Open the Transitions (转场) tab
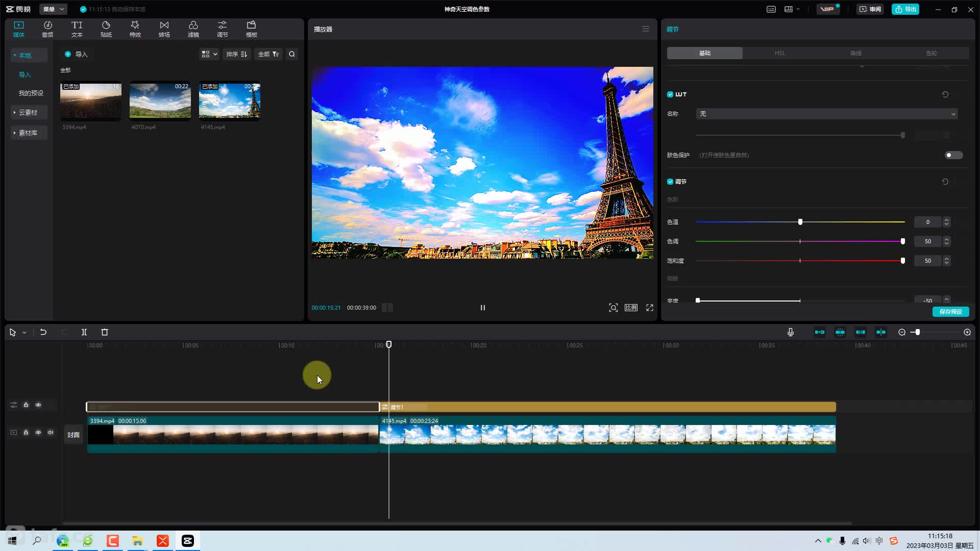980x551 pixels. point(164,29)
